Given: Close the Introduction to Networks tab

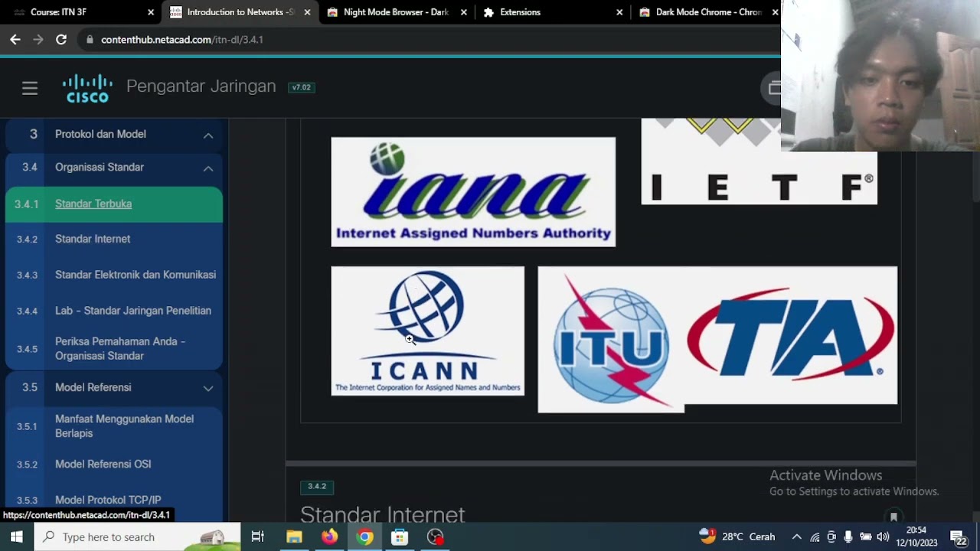Looking at the screenshot, I should click(307, 12).
